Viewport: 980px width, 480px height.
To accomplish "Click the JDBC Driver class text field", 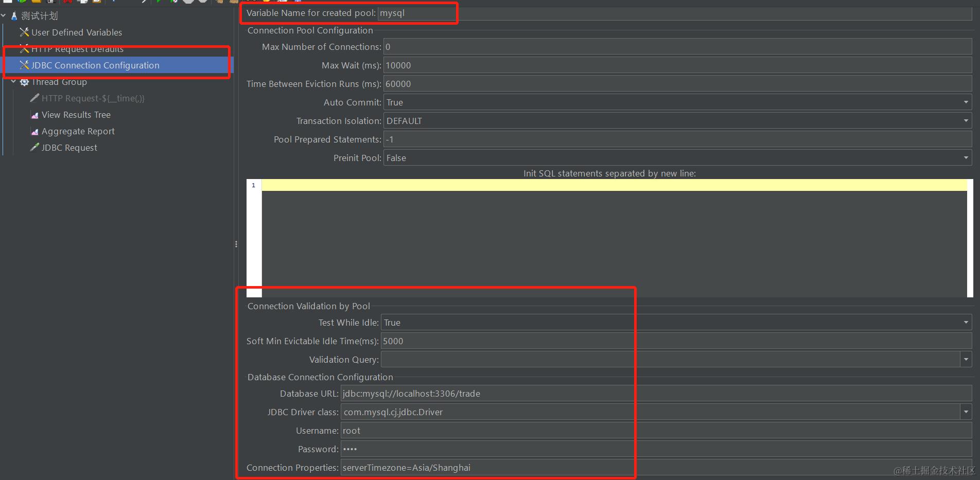I will 651,412.
